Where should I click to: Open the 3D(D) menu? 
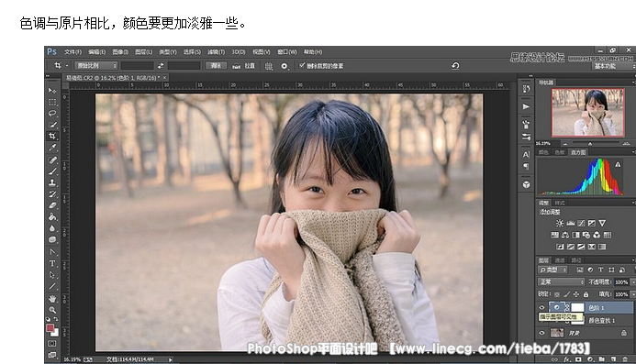[x=239, y=52]
